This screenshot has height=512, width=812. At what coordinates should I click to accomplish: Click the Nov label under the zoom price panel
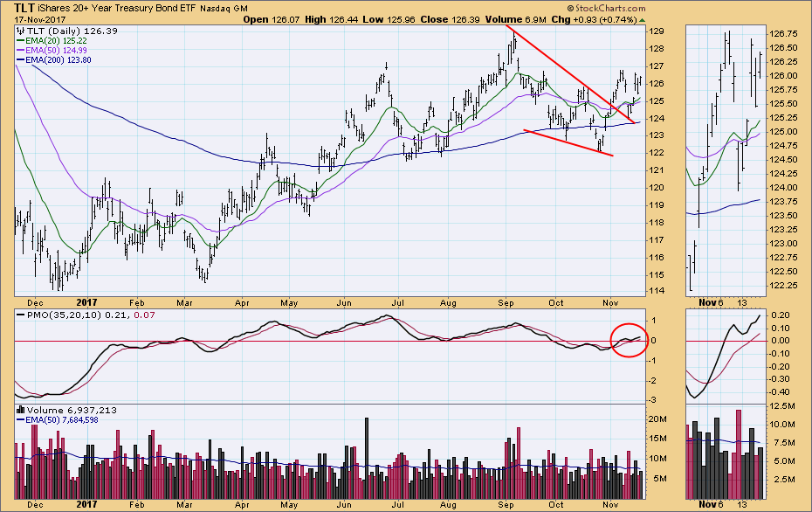click(706, 302)
